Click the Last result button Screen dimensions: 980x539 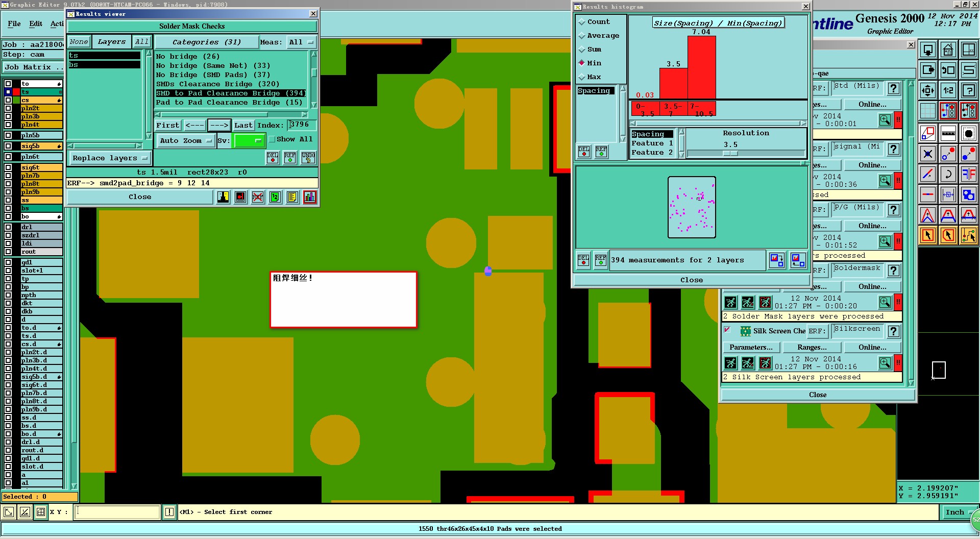[243, 125]
